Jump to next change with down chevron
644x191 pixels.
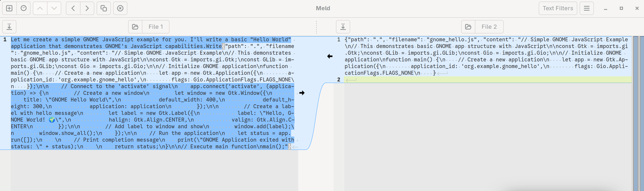[54, 8]
